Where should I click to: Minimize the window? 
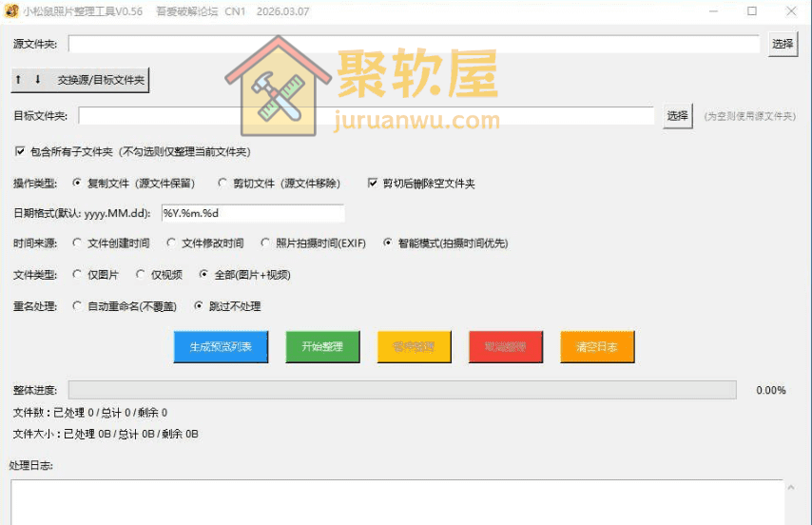(x=714, y=10)
